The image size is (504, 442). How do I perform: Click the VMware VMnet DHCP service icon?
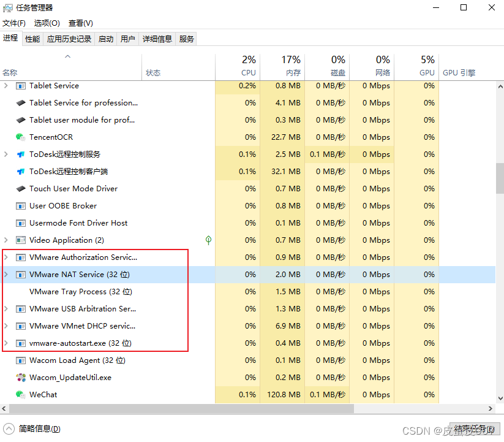[x=21, y=326]
